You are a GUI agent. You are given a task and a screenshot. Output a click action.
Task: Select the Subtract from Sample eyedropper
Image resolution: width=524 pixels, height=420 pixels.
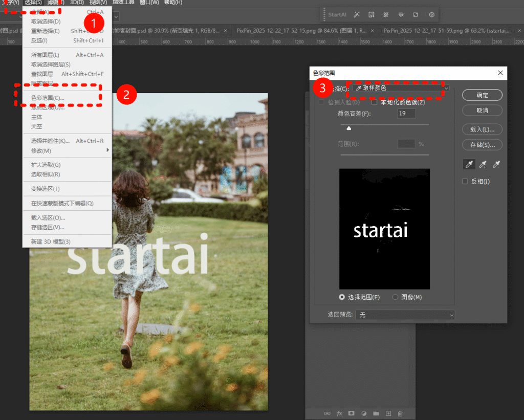coord(495,164)
